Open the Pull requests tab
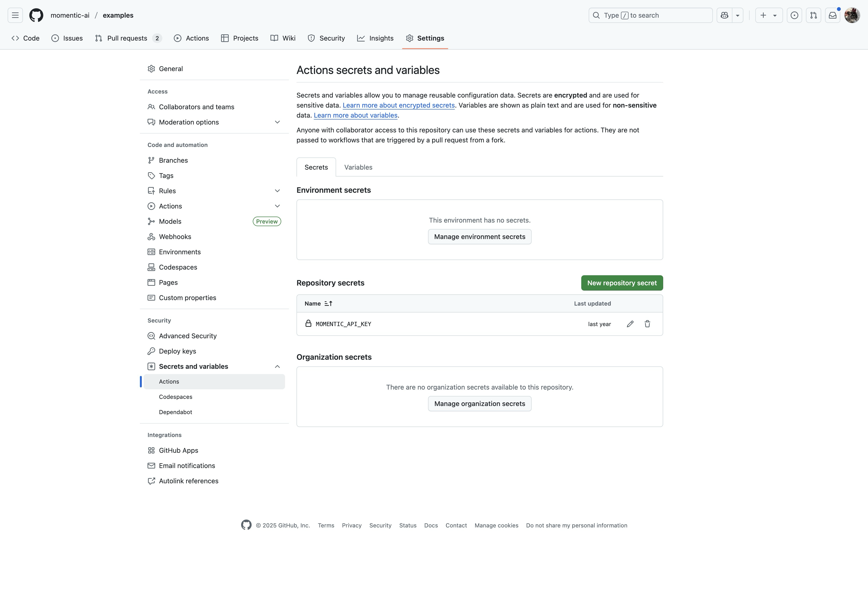This screenshot has height=604, width=868. [x=128, y=38]
